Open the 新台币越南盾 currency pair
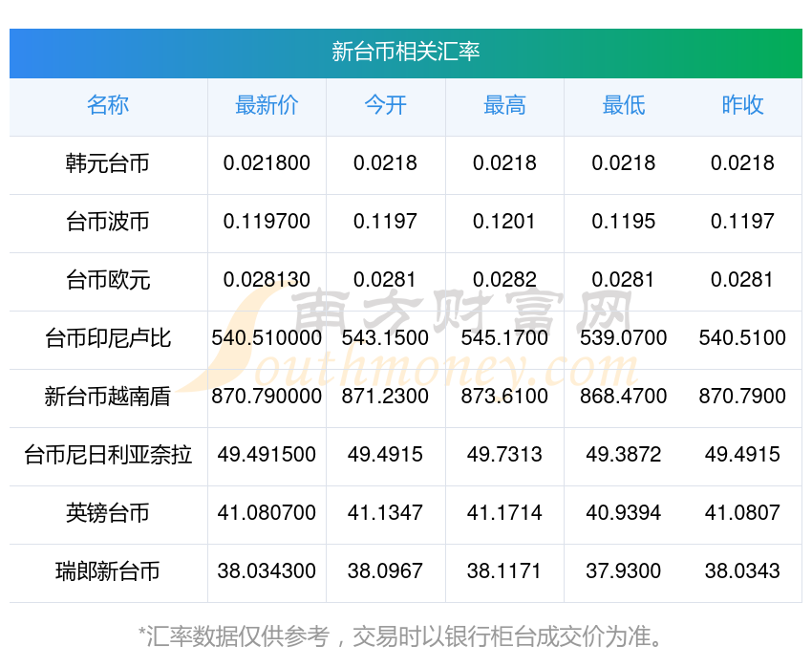 click(x=108, y=397)
